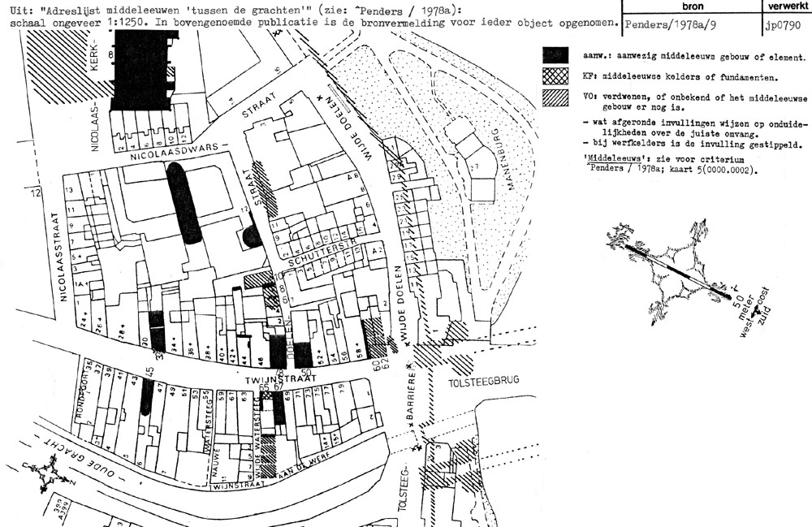Select the solid black 'aanw.' legend swatch
This screenshot has height=527, width=812.
pos(557,54)
